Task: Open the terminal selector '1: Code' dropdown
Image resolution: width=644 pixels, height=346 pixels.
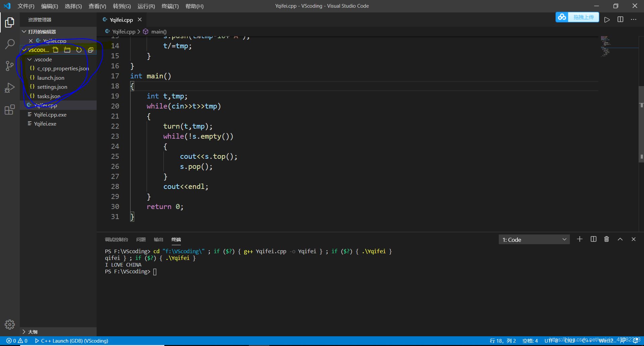Action: point(534,239)
